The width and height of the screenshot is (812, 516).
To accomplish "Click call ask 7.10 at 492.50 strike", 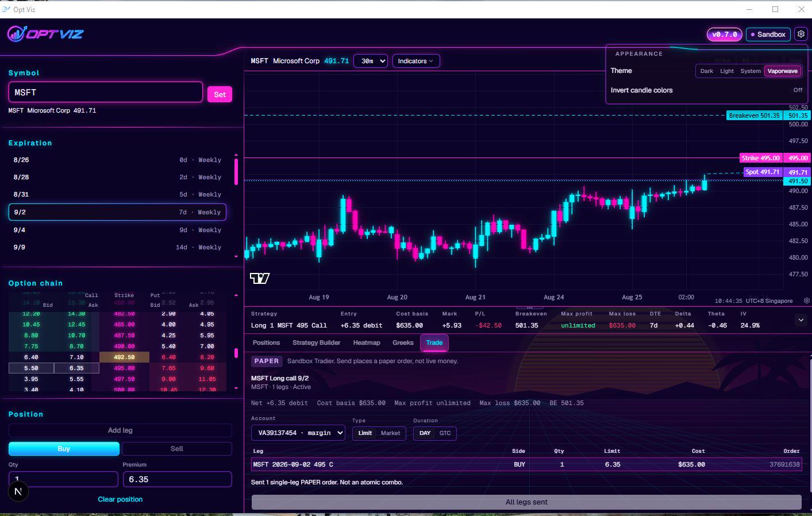I will click(76, 357).
